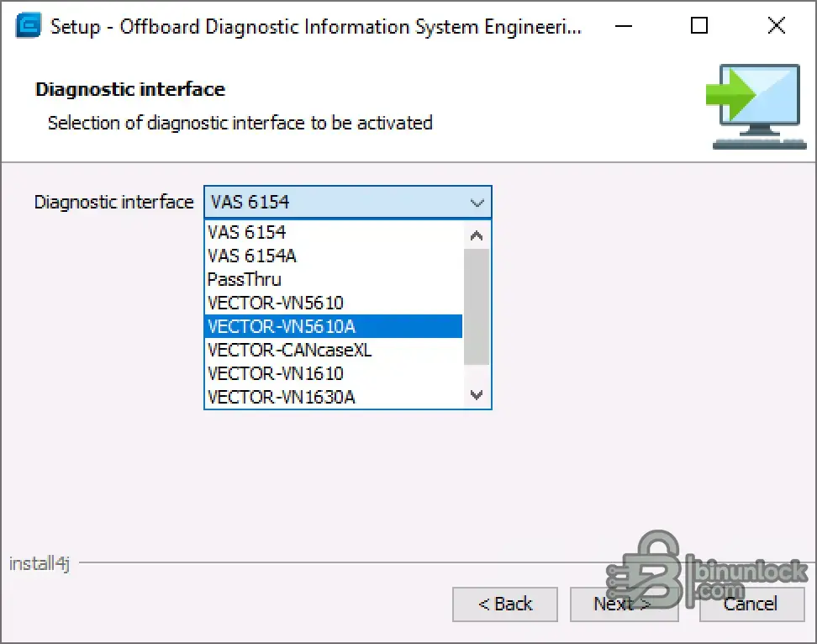
Task: Select VECTOR-VN5610 list entry
Action: 334,303
